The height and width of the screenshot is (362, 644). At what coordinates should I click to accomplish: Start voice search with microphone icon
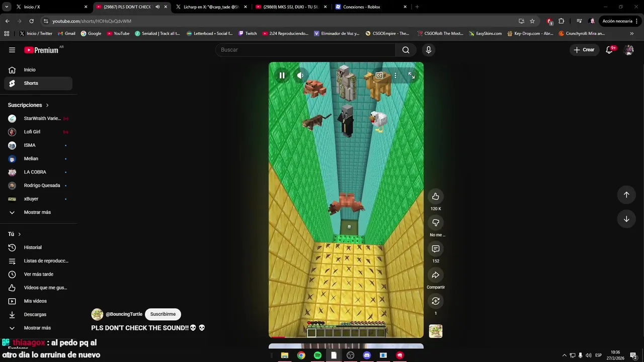click(x=429, y=50)
